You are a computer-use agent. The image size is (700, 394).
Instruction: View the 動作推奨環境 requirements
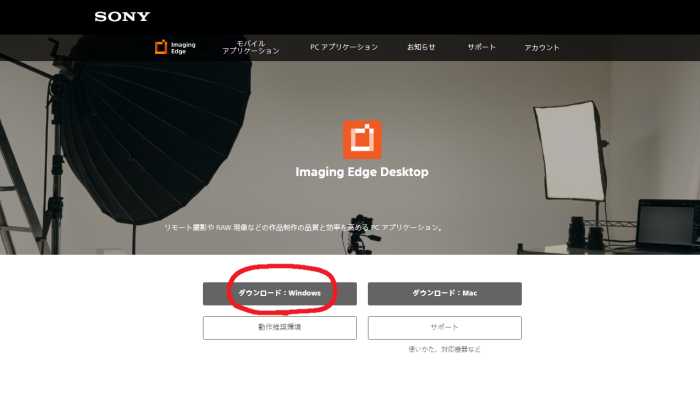[x=280, y=328]
